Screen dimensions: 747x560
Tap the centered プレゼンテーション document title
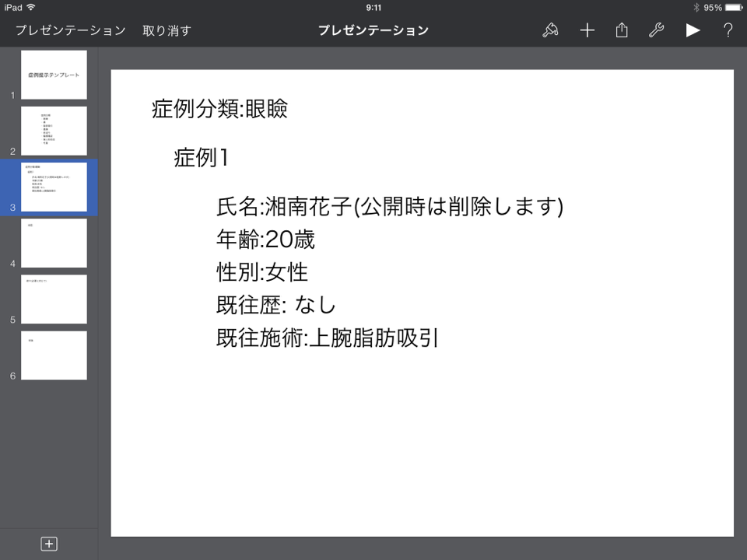(373, 30)
